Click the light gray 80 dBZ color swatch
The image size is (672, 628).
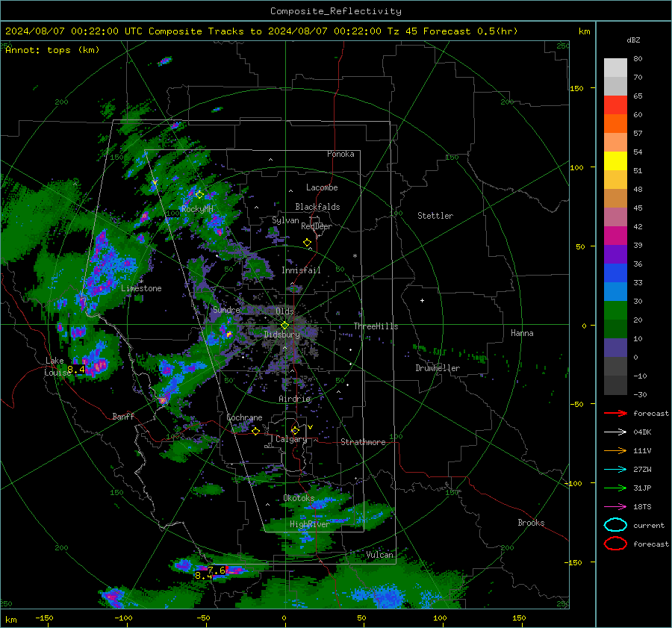pyautogui.click(x=615, y=67)
